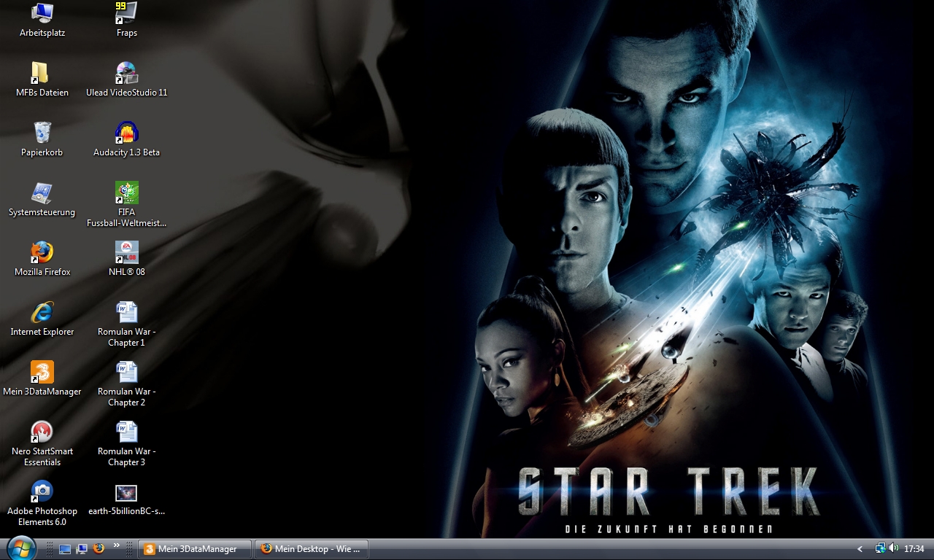Click the Papierkorb recycle bin
The width and height of the screenshot is (934, 560).
pos(42,133)
